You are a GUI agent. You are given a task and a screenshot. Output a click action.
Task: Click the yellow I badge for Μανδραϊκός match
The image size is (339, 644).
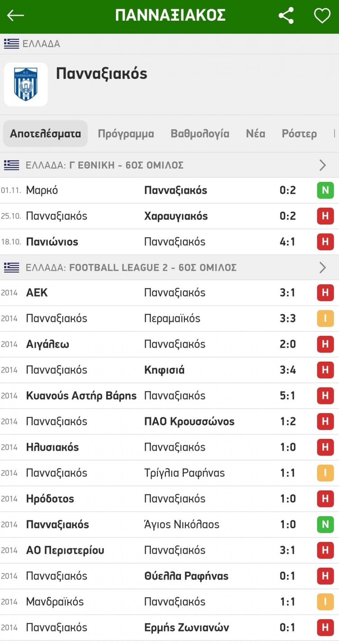pyautogui.click(x=325, y=602)
